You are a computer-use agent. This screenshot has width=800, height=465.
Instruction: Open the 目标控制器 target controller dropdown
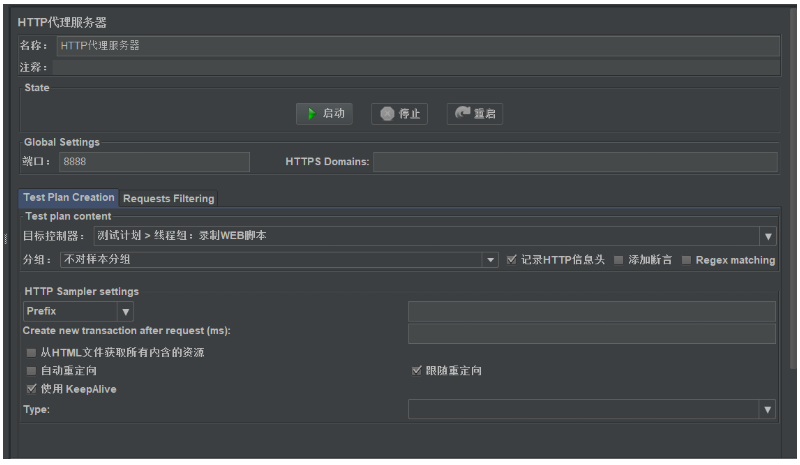pos(435,236)
